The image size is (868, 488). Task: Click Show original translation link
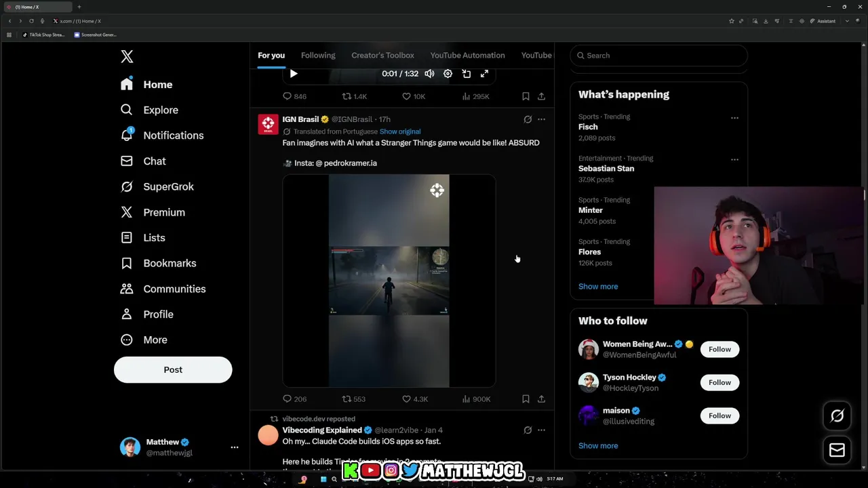coord(400,131)
